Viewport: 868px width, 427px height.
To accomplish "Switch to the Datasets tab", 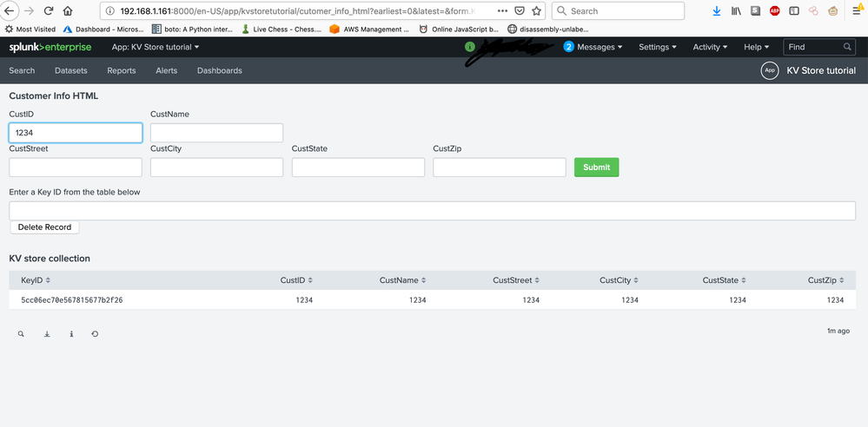I will pos(70,70).
